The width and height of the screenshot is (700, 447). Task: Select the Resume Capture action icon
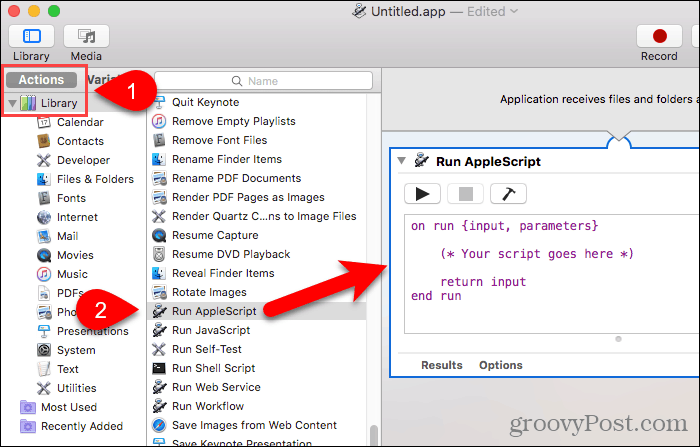(159, 235)
